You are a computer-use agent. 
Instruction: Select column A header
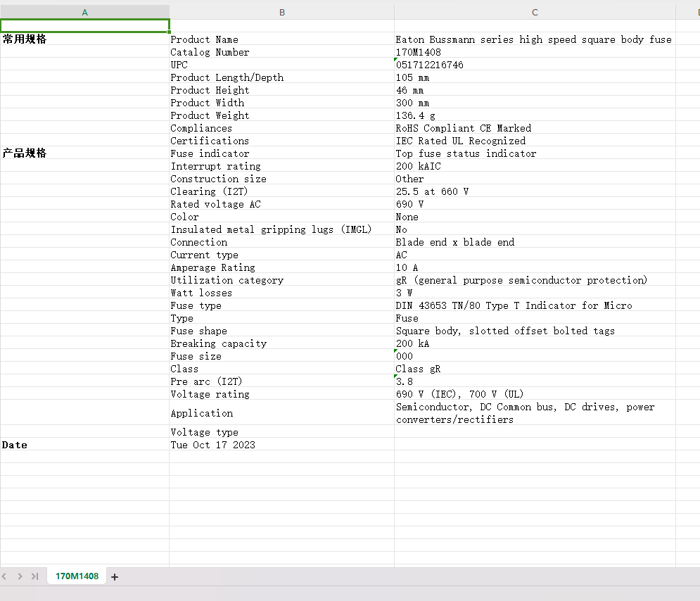(x=85, y=13)
